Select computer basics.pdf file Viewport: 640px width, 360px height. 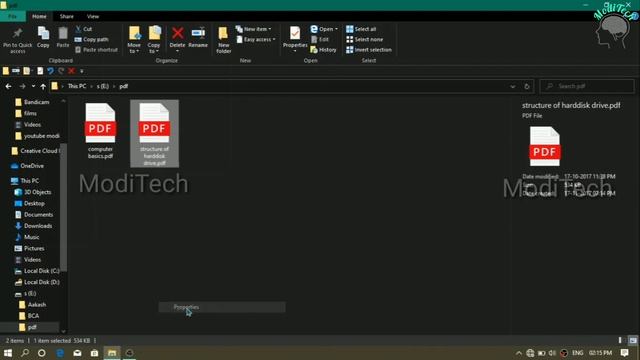point(100,131)
